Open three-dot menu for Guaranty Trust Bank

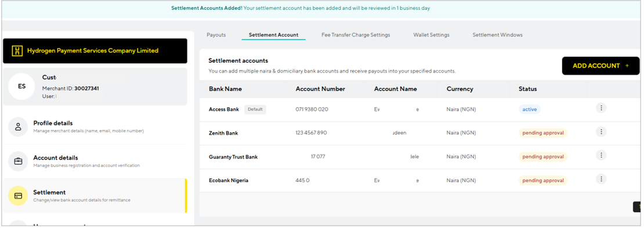click(x=601, y=155)
